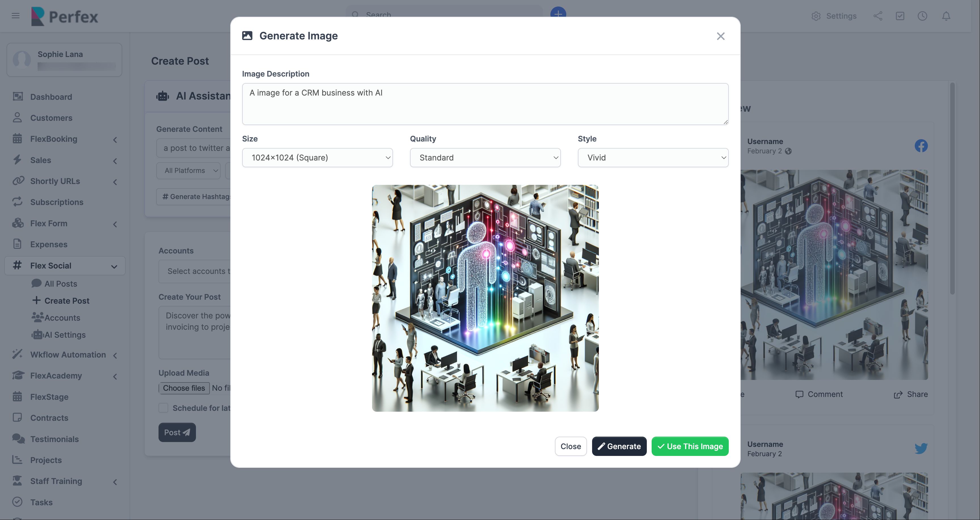Click the Tasks check circle icon
980x520 pixels.
point(18,502)
